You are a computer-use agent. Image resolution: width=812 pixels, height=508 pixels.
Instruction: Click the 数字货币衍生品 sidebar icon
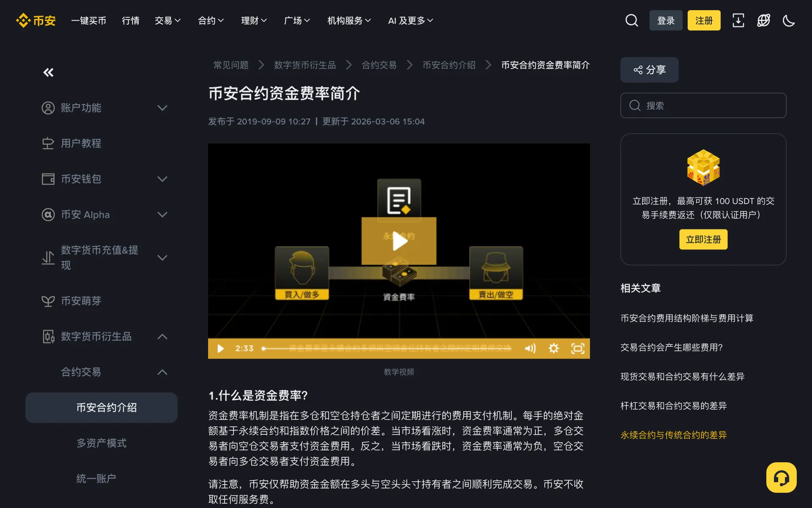tap(48, 337)
